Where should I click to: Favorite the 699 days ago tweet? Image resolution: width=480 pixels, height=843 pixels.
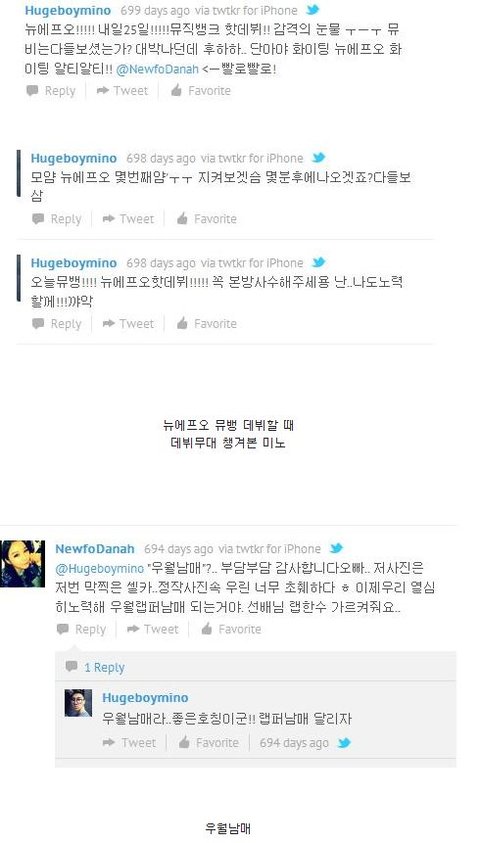click(200, 91)
